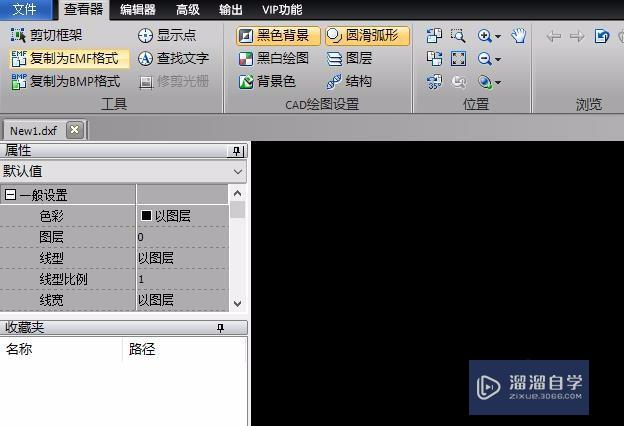Open the 文件 menu
624x426 pixels.
click(25, 9)
